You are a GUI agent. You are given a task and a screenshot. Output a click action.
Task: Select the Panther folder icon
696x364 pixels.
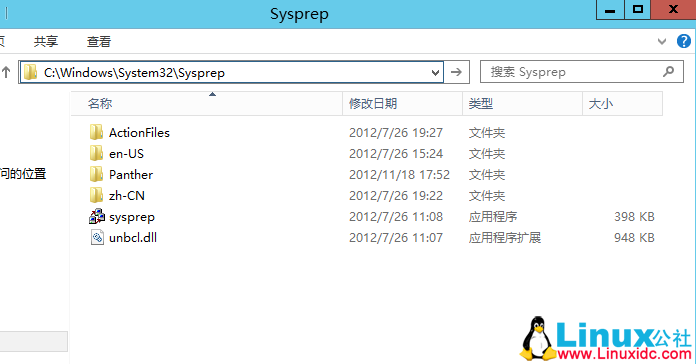96,174
